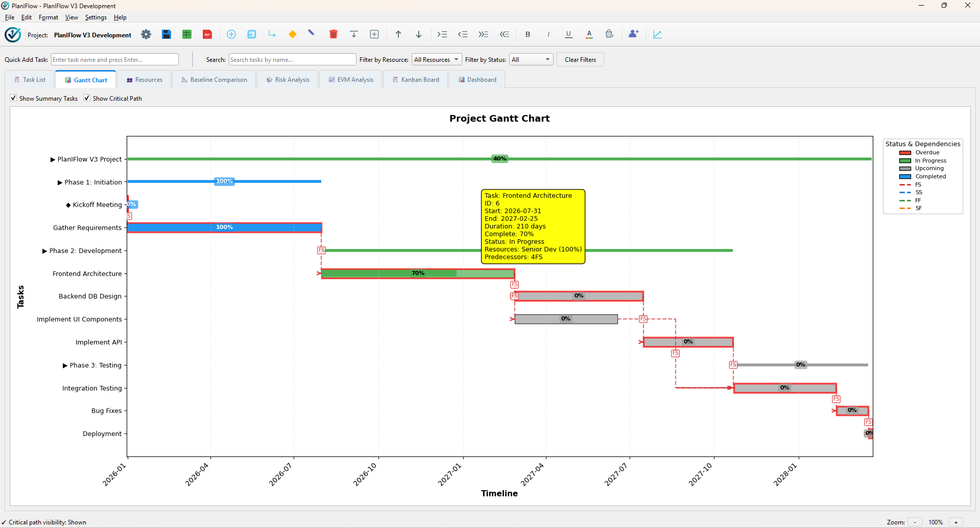
Task: Collapse Phase 1: Initiation row
Action: (60, 182)
